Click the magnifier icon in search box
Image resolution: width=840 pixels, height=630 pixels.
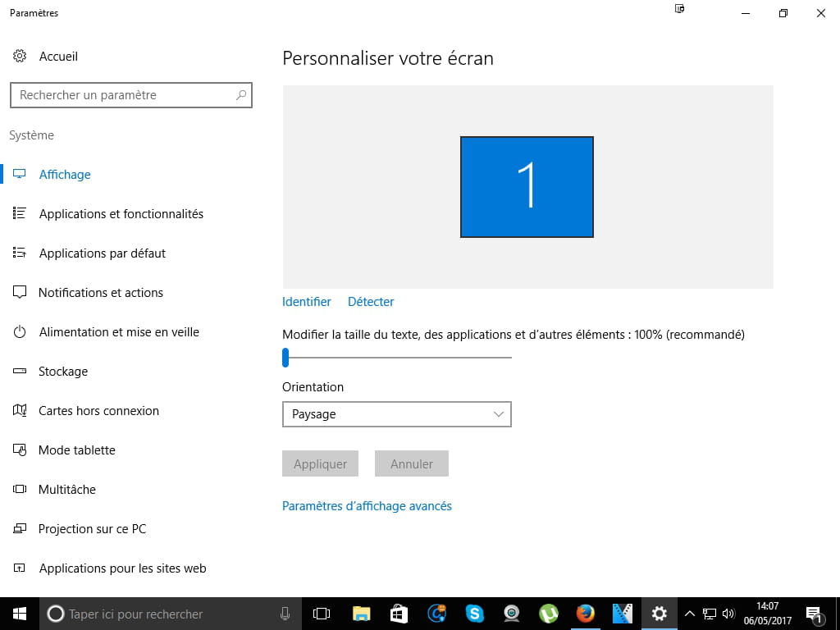(x=241, y=95)
